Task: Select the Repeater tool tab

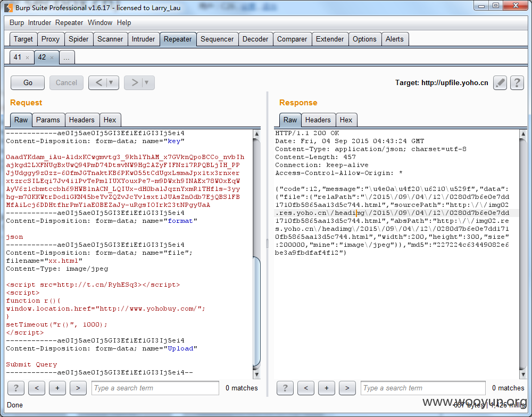Action: point(178,39)
